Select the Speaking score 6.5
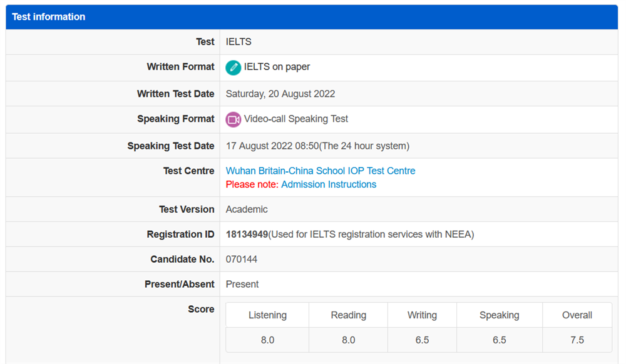 tap(500, 340)
